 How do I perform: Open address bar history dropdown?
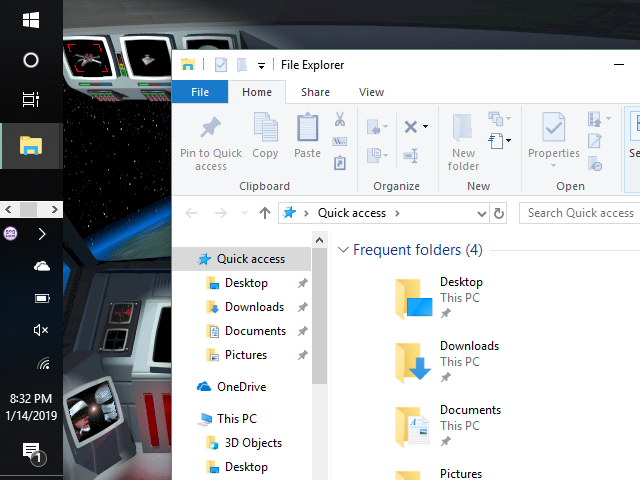coord(482,213)
